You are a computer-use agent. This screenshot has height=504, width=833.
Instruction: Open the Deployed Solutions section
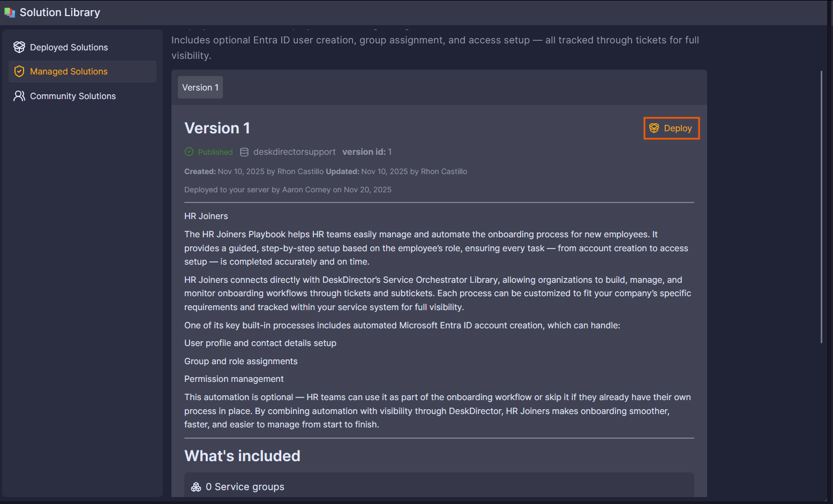click(x=69, y=47)
